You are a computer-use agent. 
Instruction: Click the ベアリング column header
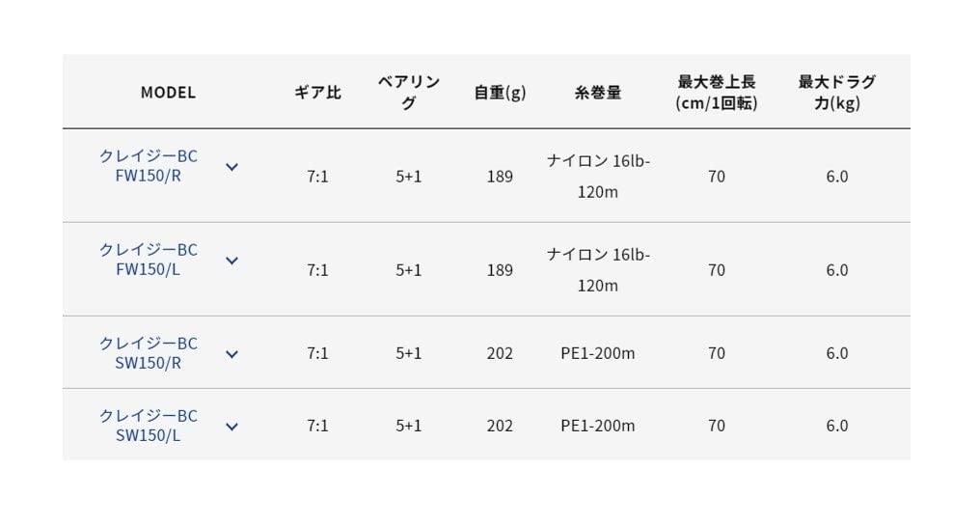point(409,93)
